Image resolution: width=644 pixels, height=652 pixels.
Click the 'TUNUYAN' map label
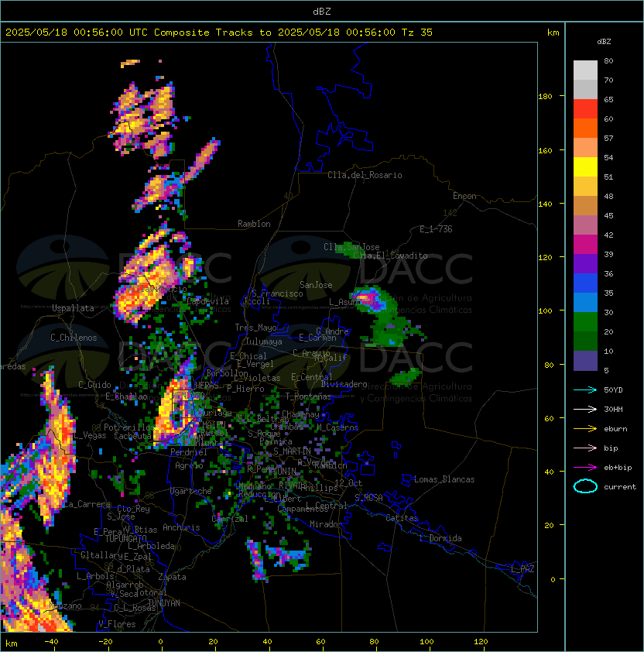(164, 603)
